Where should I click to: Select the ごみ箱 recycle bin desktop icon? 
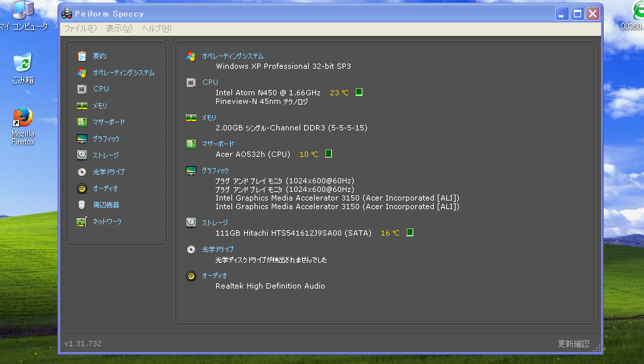coord(22,68)
